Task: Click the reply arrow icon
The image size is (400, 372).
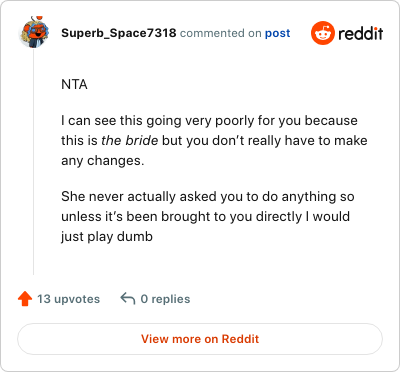Action: tap(128, 299)
